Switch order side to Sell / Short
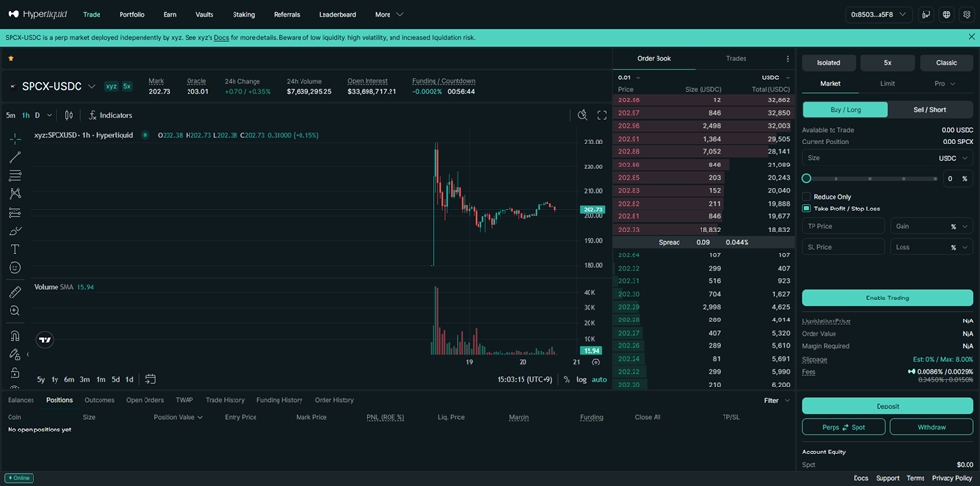980x486 pixels. click(x=930, y=110)
